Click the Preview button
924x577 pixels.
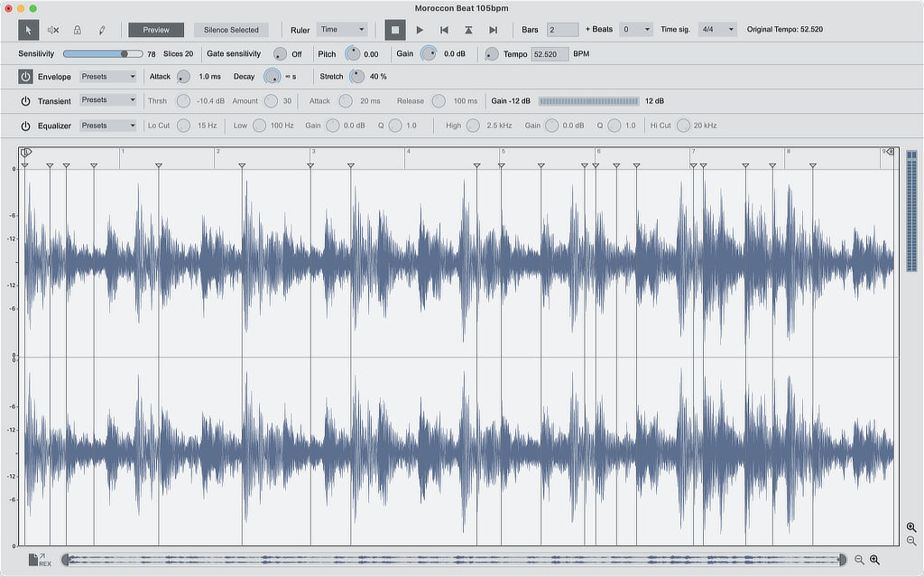coord(155,29)
